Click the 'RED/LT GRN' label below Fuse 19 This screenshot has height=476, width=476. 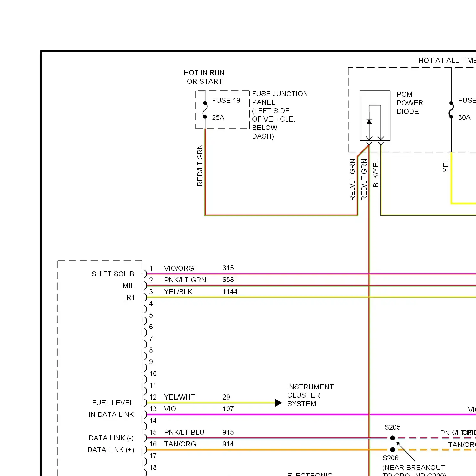click(x=200, y=165)
